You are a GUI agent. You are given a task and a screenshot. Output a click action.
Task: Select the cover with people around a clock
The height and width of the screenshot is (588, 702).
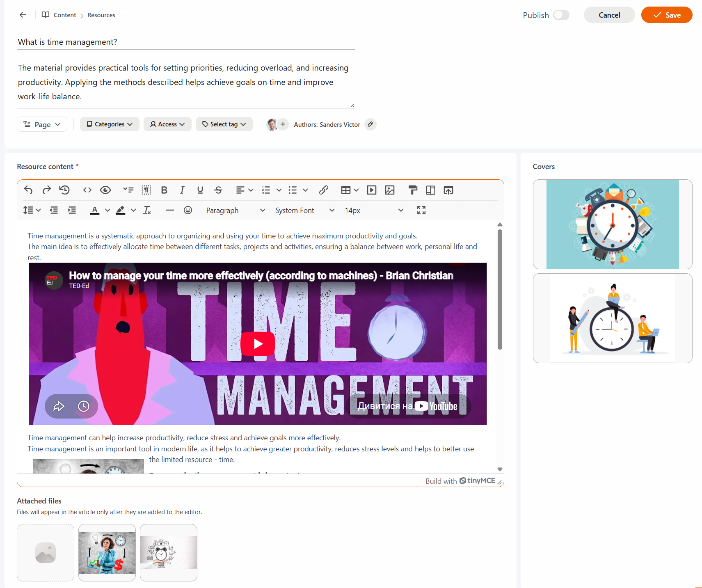[613, 318]
